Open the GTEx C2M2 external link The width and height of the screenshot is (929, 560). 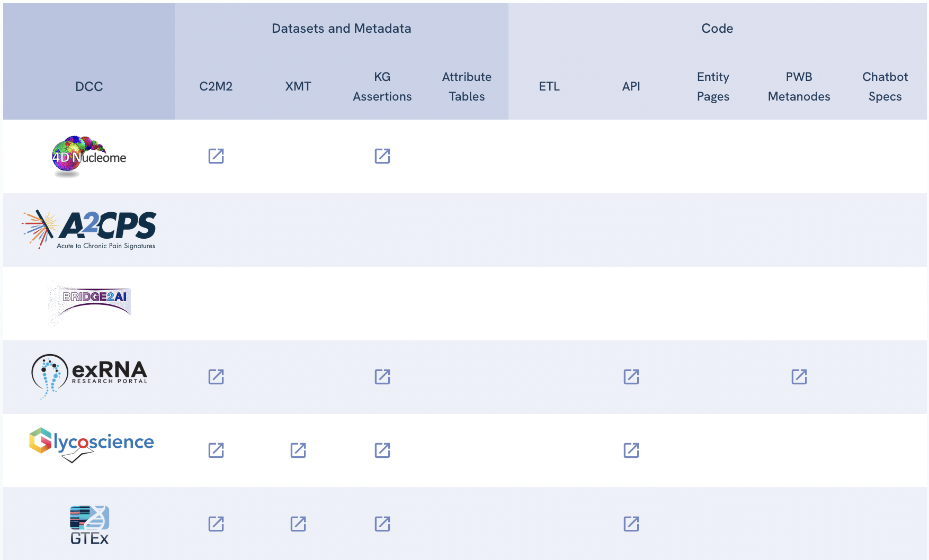point(216,524)
